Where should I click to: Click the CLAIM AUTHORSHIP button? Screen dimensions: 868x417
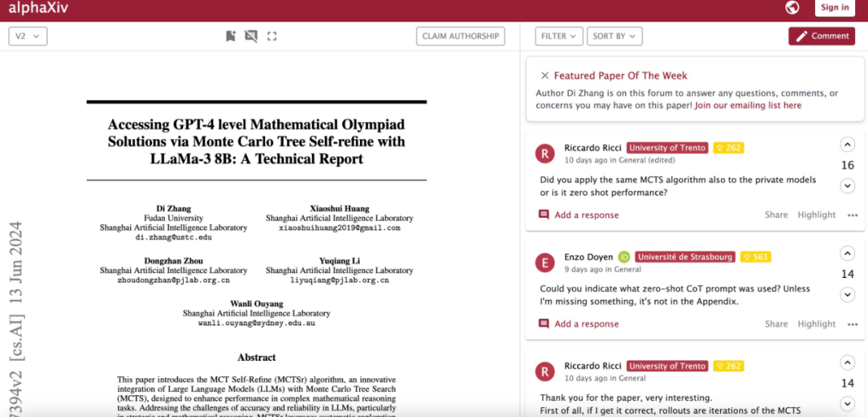click(x=461, y=36)
